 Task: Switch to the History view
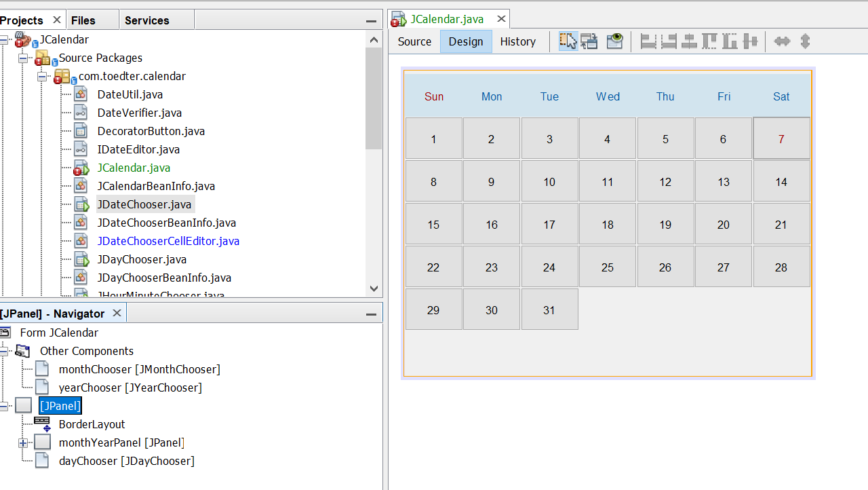518,41
